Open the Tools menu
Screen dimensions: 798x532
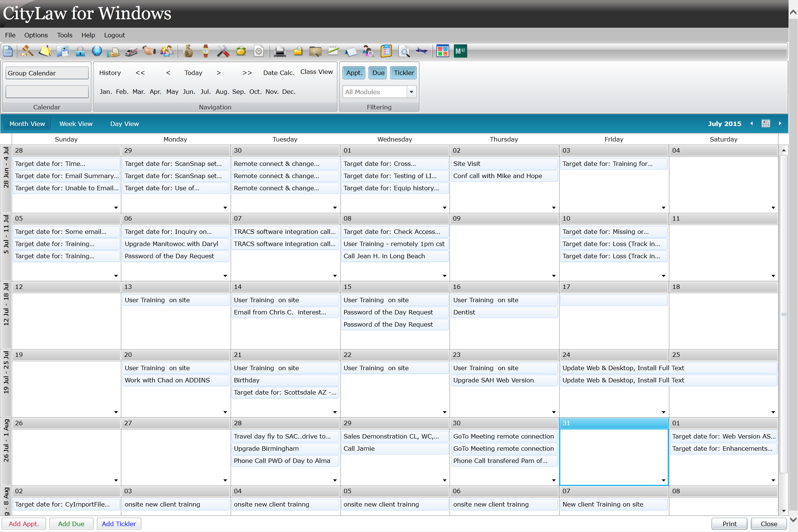point(65,35)
